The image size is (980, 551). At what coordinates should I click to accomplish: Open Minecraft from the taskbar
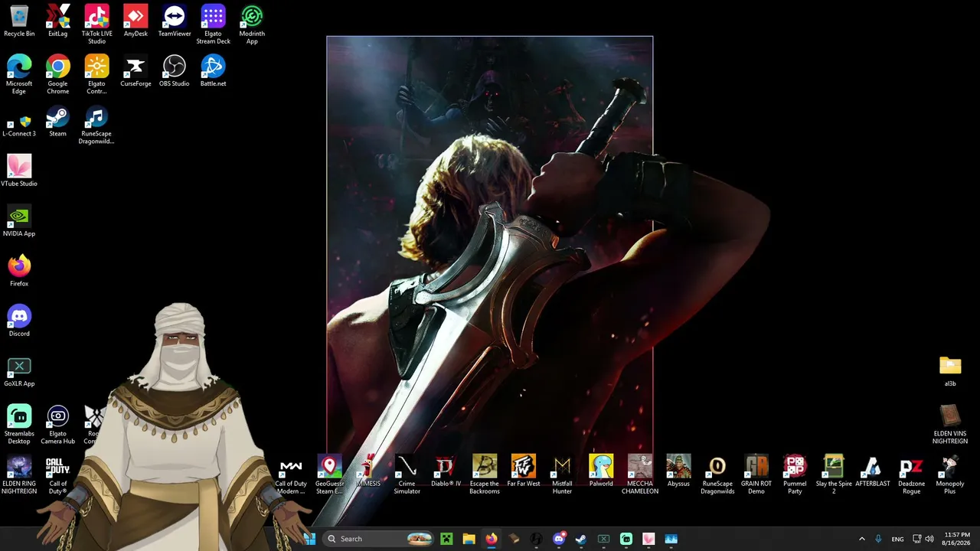[447, 539]
